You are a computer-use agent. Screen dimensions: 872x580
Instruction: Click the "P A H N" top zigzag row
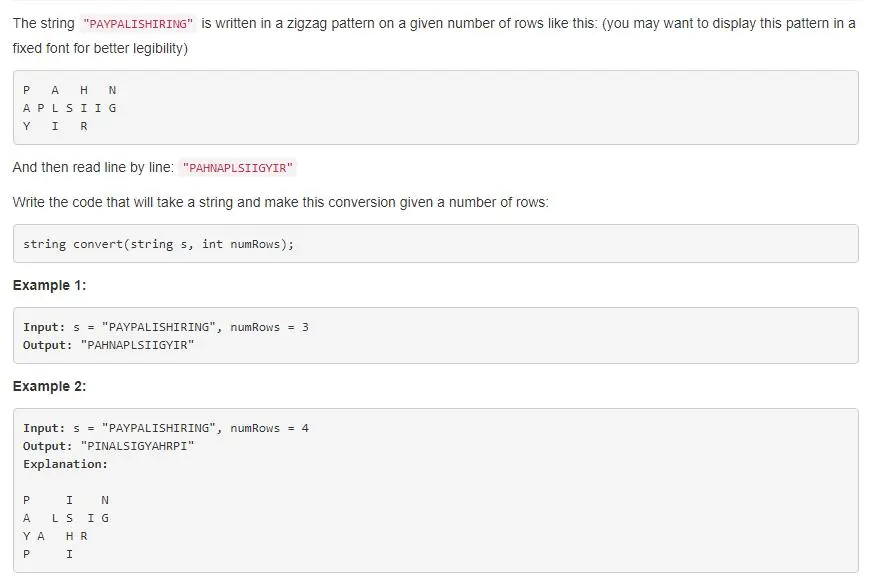pyautogui.click(x=70, y=90)
